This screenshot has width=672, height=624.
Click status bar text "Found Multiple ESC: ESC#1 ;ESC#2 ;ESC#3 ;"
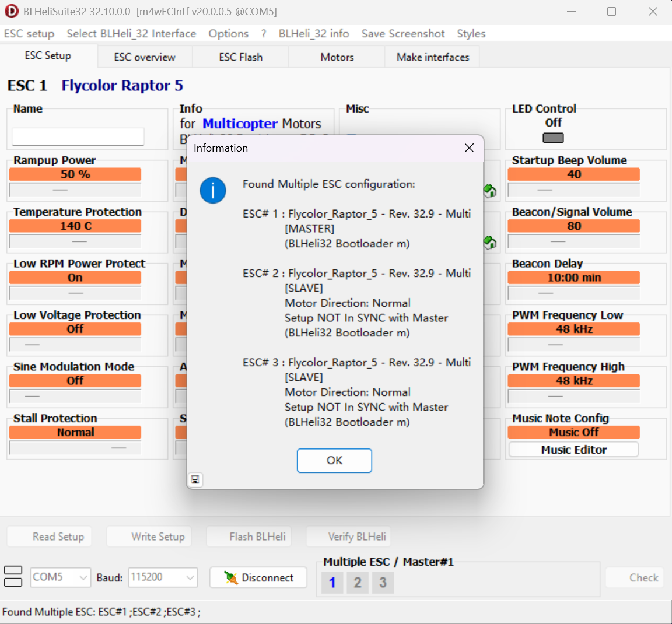pyautogui.click(x=101, y=612)
